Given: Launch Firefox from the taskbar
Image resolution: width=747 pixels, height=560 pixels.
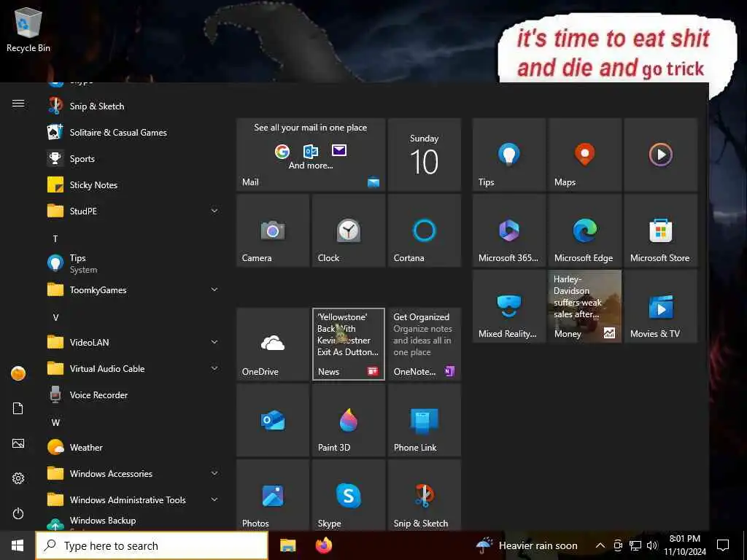Looking at the screenshot, I should pos(324,545).
